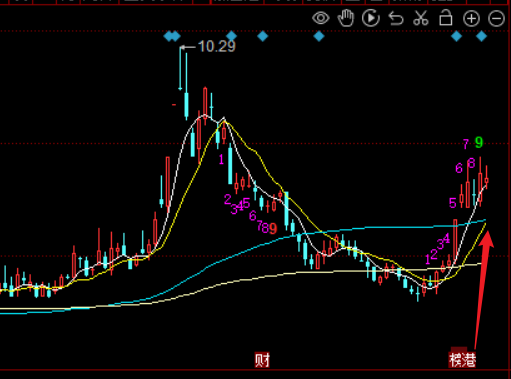Zoom in with the plus icon
This screenshot has width=511, height=379.
point(471,18)
